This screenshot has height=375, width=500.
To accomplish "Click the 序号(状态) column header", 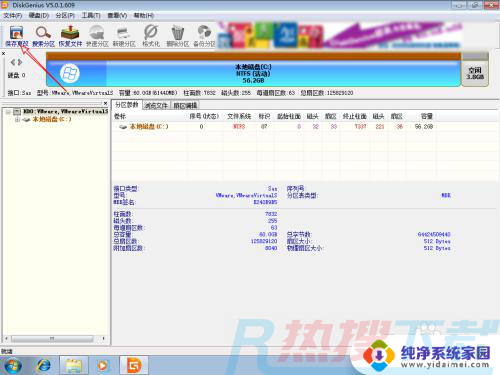I will [204, 116].
